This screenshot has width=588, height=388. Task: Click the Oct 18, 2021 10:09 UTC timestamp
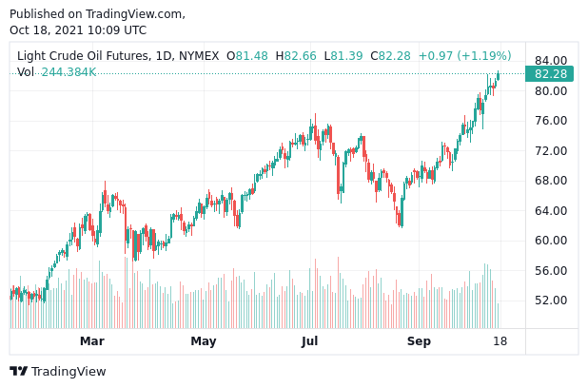pos(78,30)
